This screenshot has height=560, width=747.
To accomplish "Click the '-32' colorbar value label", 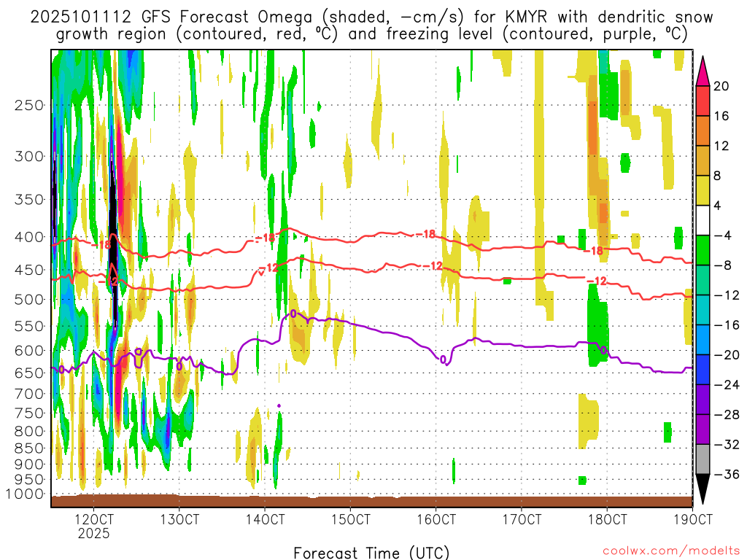I will pos(727,444).
